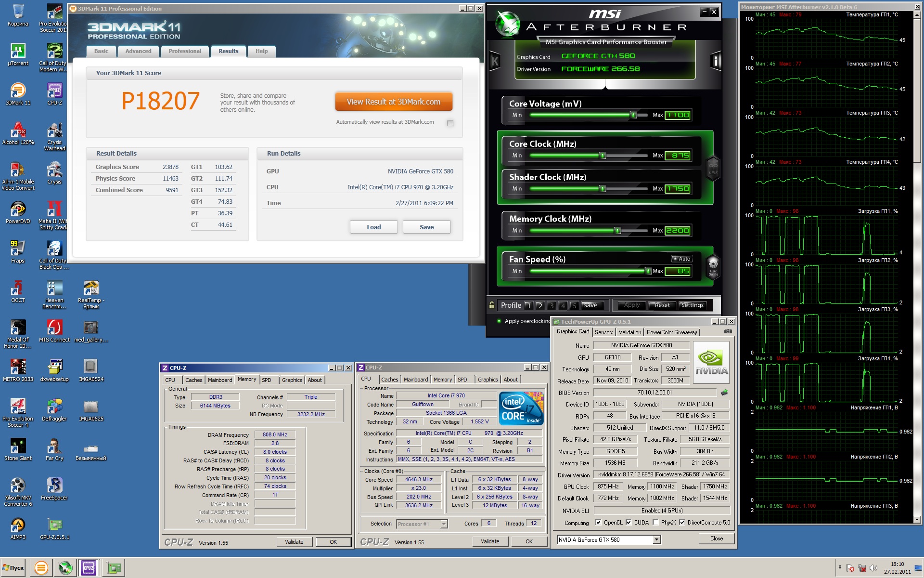Open Mainboard tab in CPU-Z processor window
The width and height of the screenshot is (924, 578).
coord(416,380)
